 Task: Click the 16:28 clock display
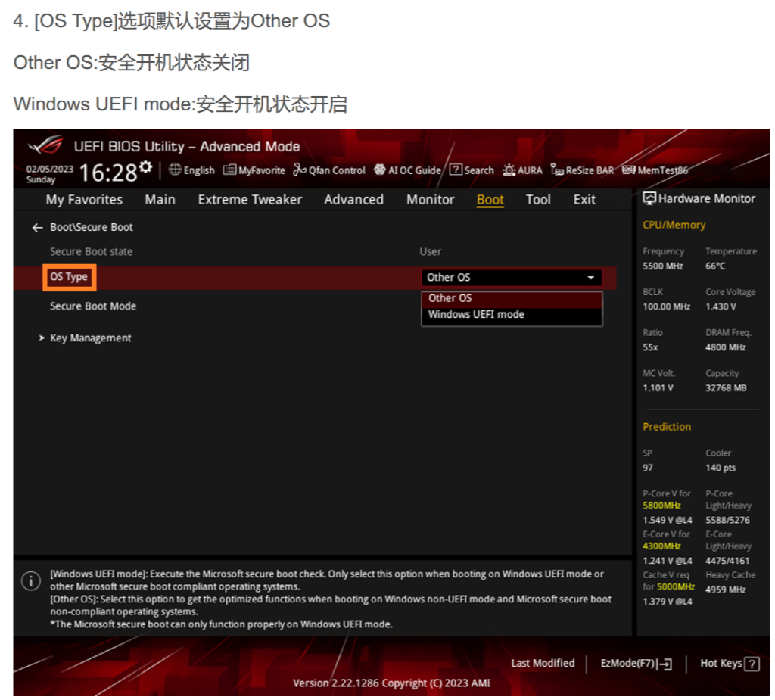point(107,173)
